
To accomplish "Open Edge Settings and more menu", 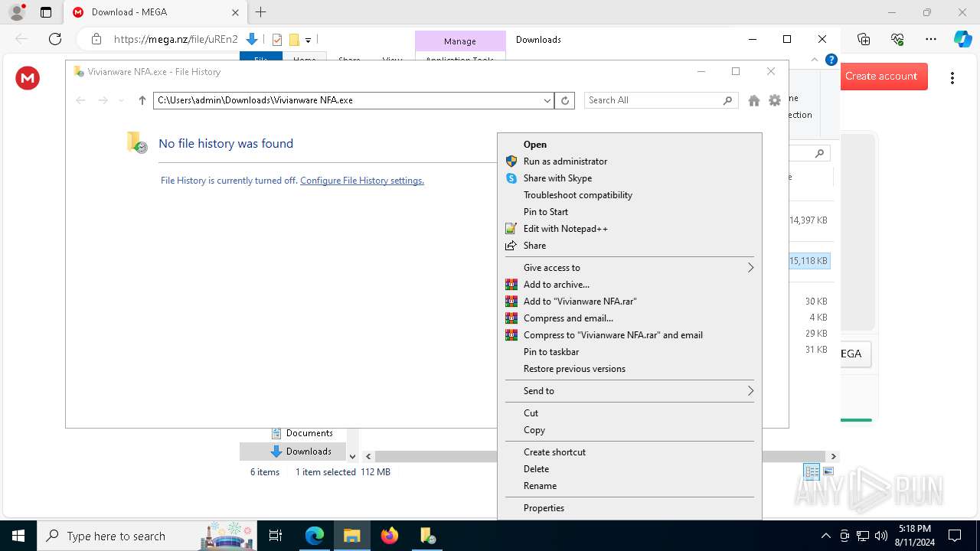I will pyautogui.click(x=931, y=39).
